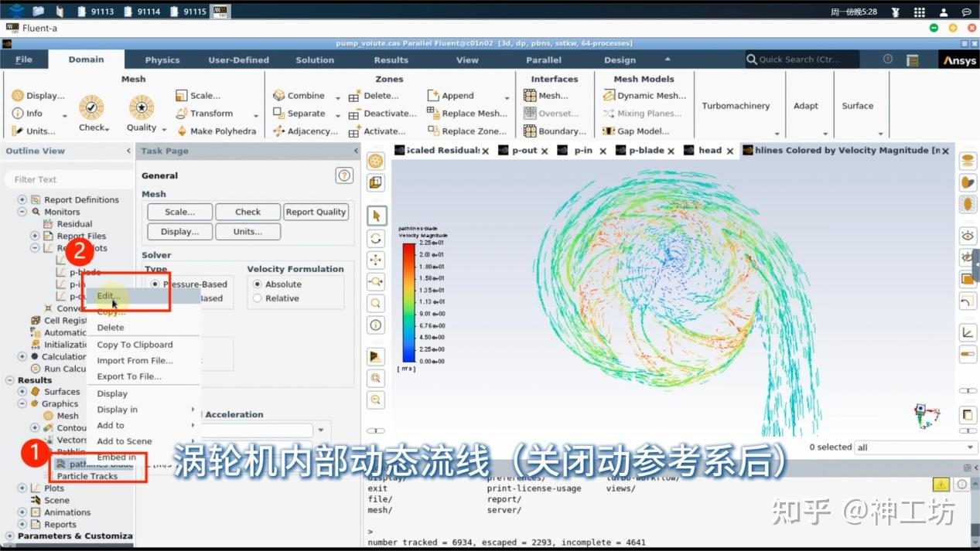Select Pressure-Based solver type
The height and width of the screenshot is (551, 980).
pos(155,284)
